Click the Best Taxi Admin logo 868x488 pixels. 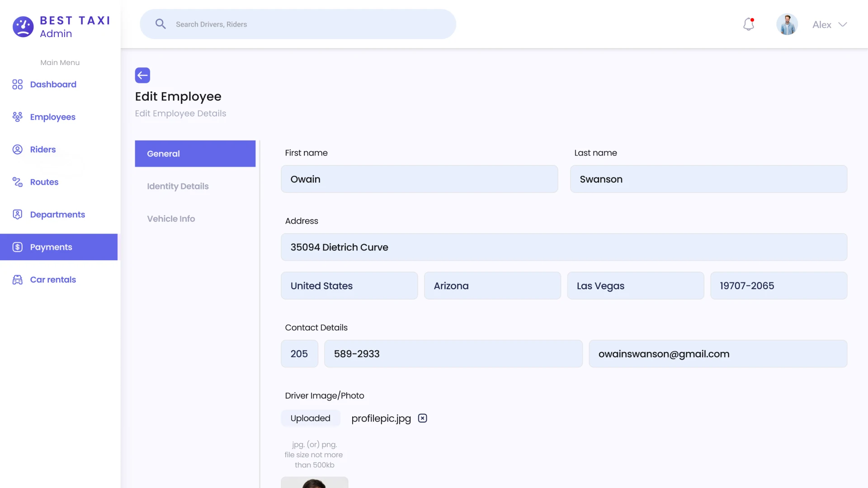coord(61,27)
